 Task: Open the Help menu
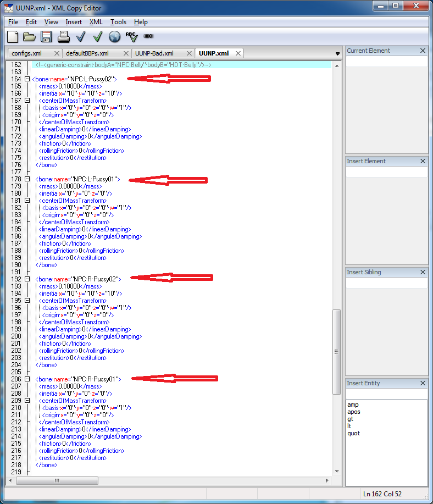click(x=141, y=22)
